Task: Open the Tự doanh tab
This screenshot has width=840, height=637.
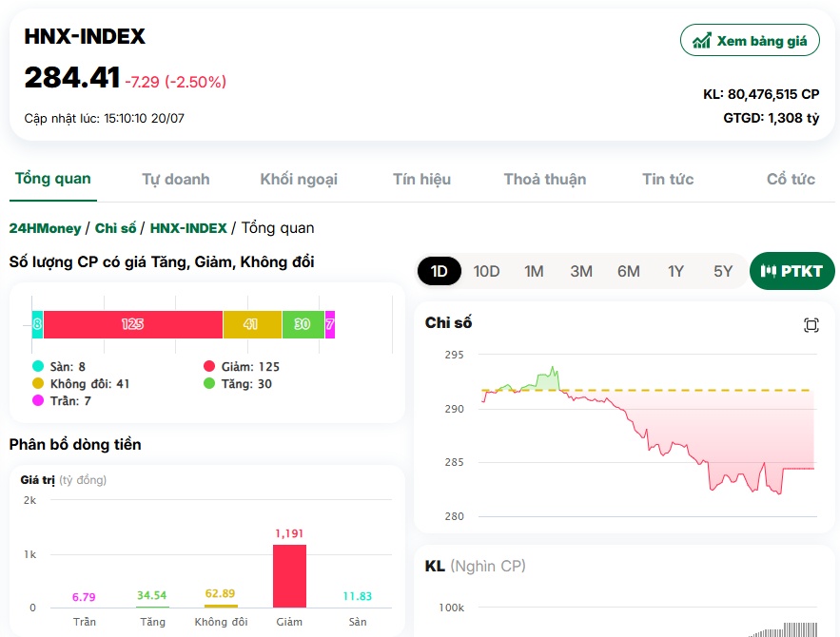Action: [176, 180]
